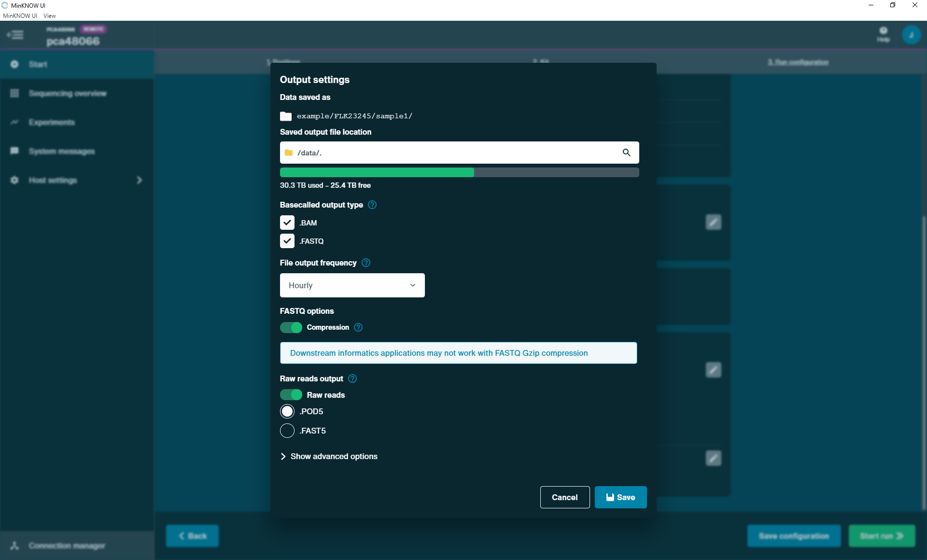Open the File output frequency help tooltip

[x=365, y=263]
